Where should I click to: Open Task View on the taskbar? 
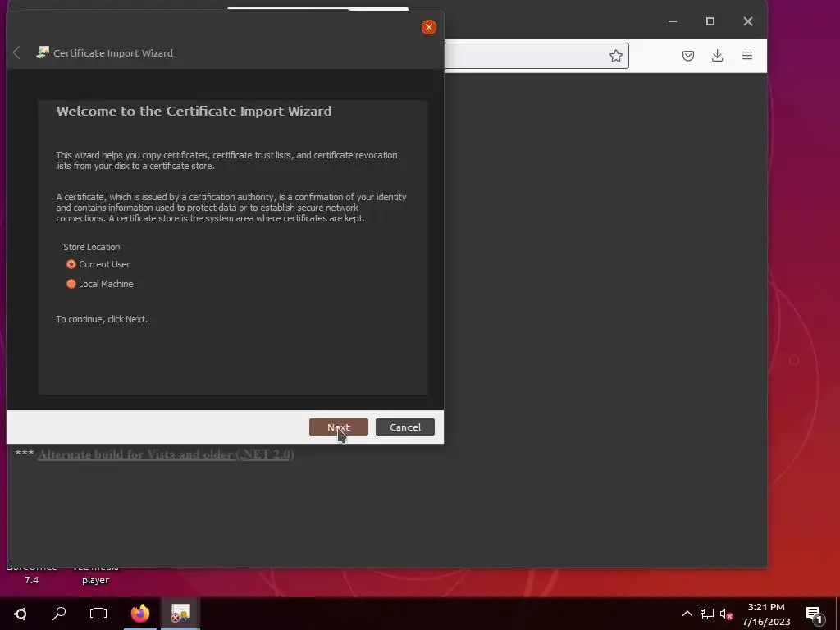pyautogui.click(x=98, y=614)
